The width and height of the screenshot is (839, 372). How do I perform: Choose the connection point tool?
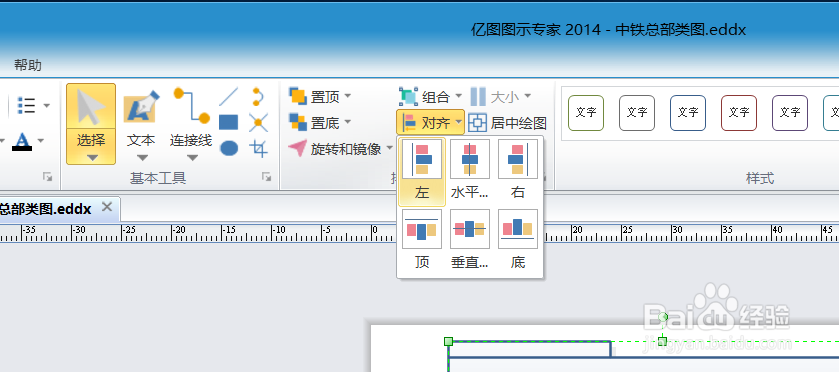click(x=258, y=122)
